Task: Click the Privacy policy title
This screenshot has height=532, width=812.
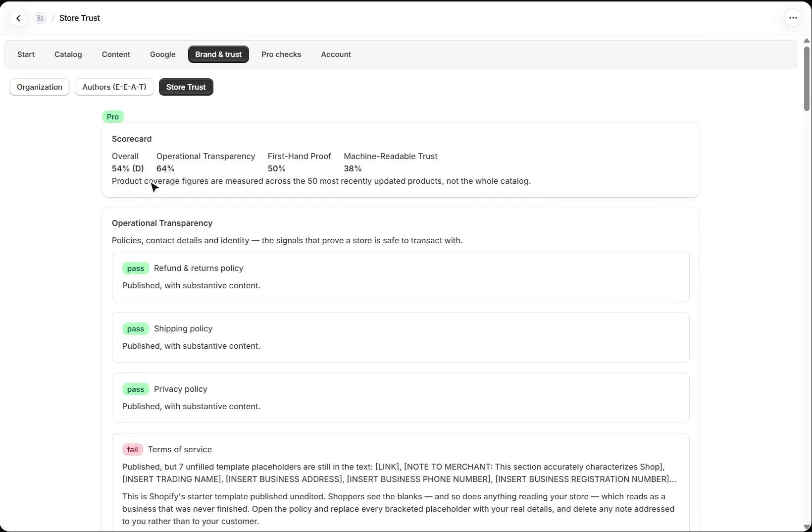Action: [x=181, y=389]
